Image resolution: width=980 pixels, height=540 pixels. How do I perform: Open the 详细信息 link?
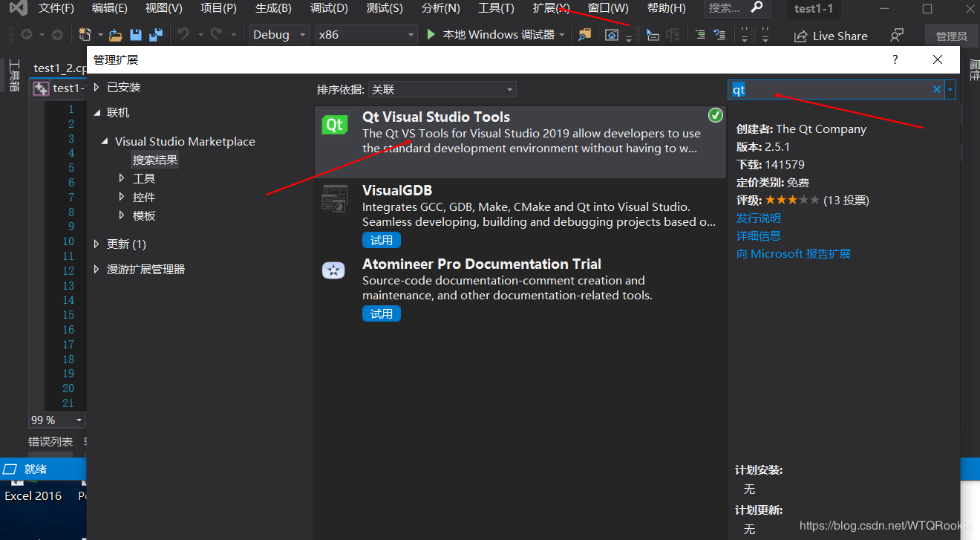pyautogui.click(x=758, y=235)
